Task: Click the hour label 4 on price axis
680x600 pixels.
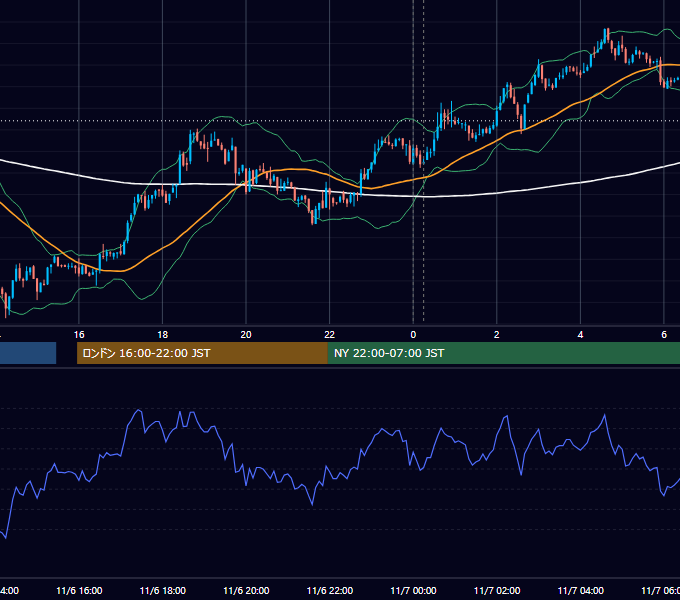Action: pos(580,335)
